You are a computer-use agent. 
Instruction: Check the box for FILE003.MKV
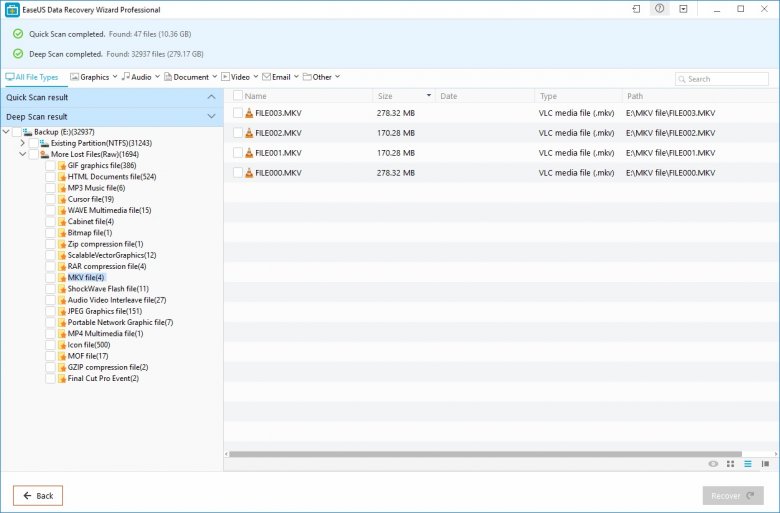pyautogui.click(x=238, y=113)
